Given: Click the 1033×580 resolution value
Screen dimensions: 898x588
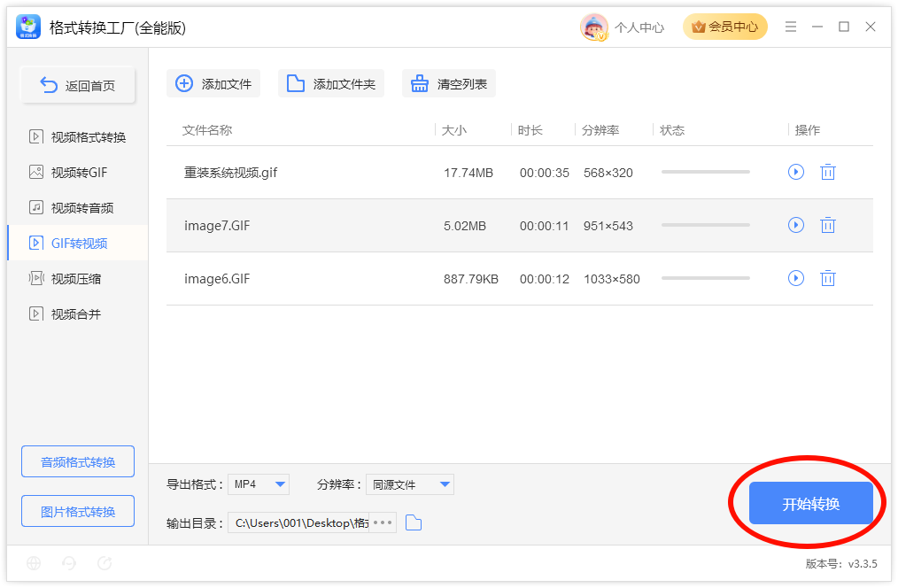Looking at the screenshot, I should [x=612, y=280].
